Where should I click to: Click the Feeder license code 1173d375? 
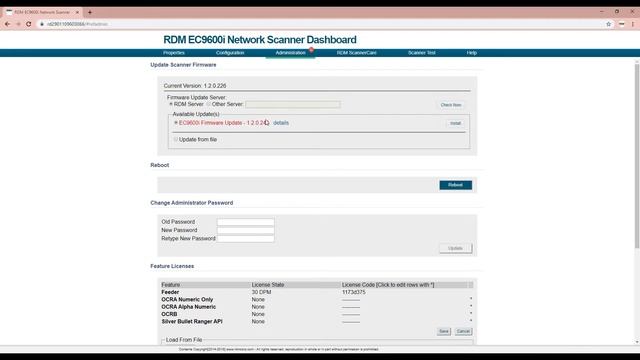[x=353, y=292]
